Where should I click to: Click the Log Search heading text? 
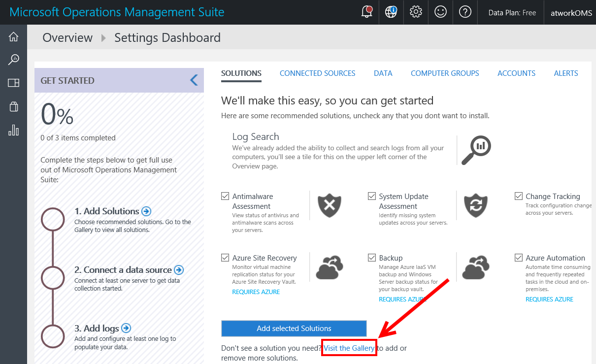click(x=256, y=137)
